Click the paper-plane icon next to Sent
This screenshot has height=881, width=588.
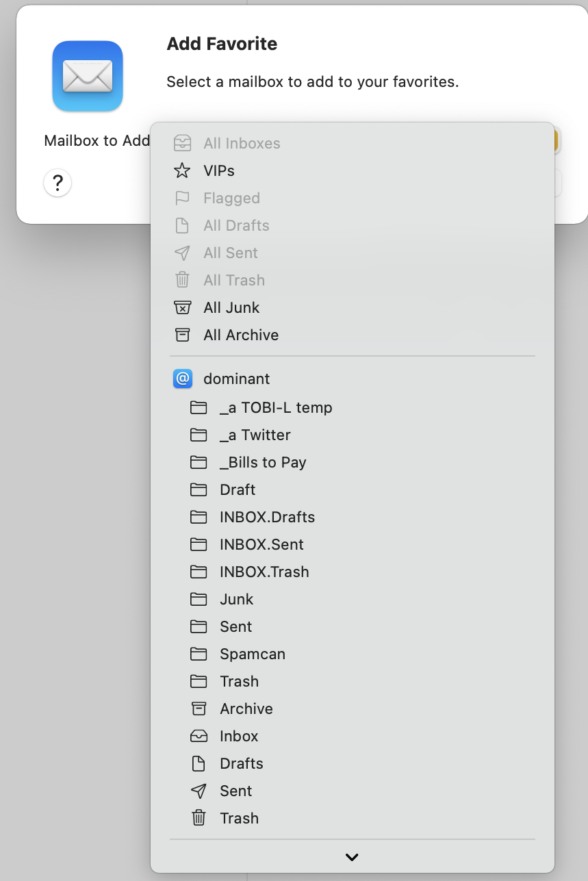(x=197, y=791)
